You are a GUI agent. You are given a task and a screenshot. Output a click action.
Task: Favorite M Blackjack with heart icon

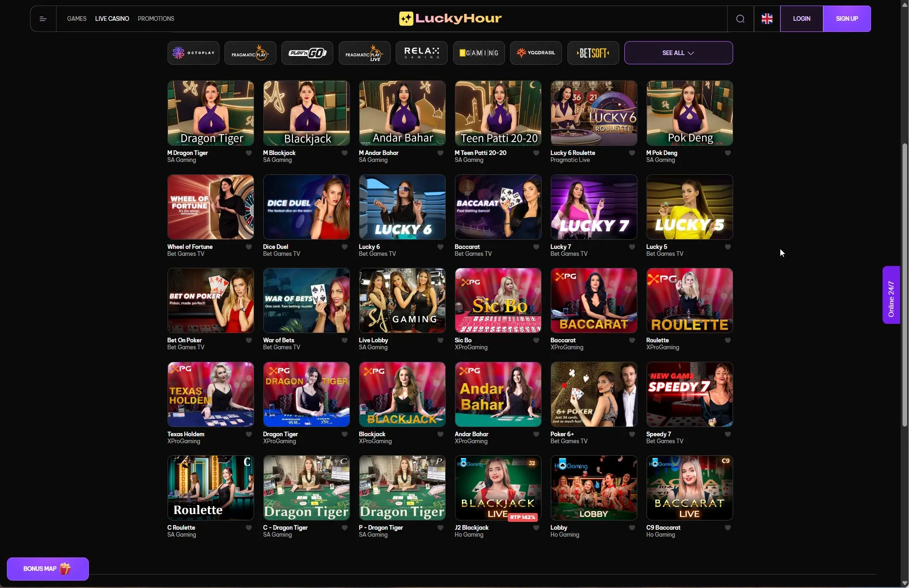[x=345, y=153]
